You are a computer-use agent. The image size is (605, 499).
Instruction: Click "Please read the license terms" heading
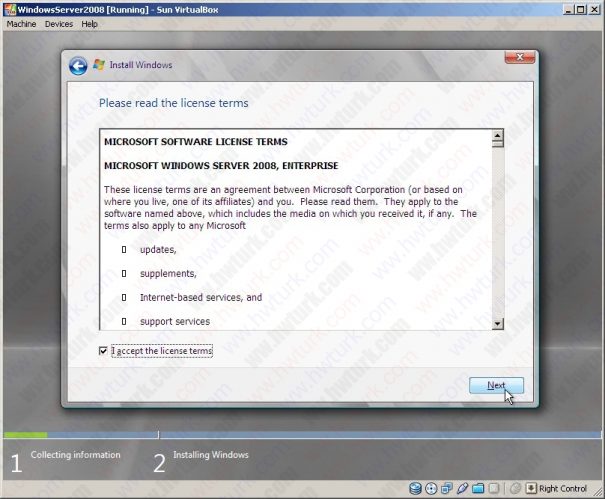click(x=174, y=103)
